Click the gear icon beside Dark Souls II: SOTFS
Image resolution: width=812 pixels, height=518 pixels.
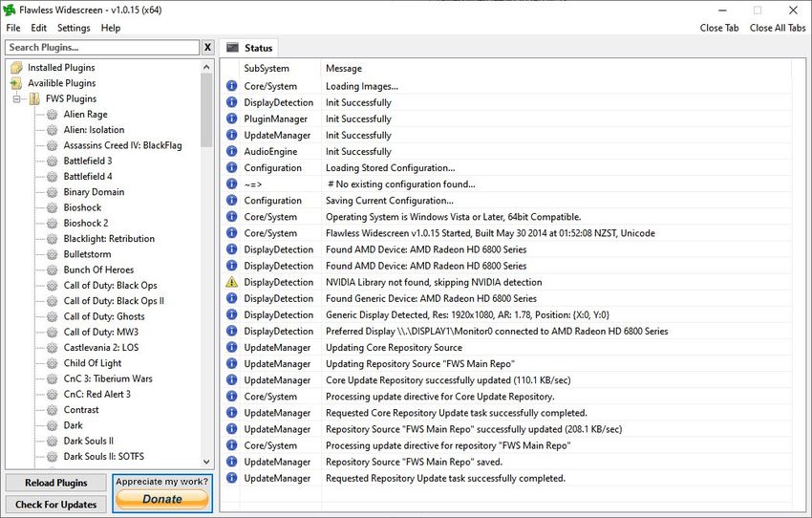52,457
